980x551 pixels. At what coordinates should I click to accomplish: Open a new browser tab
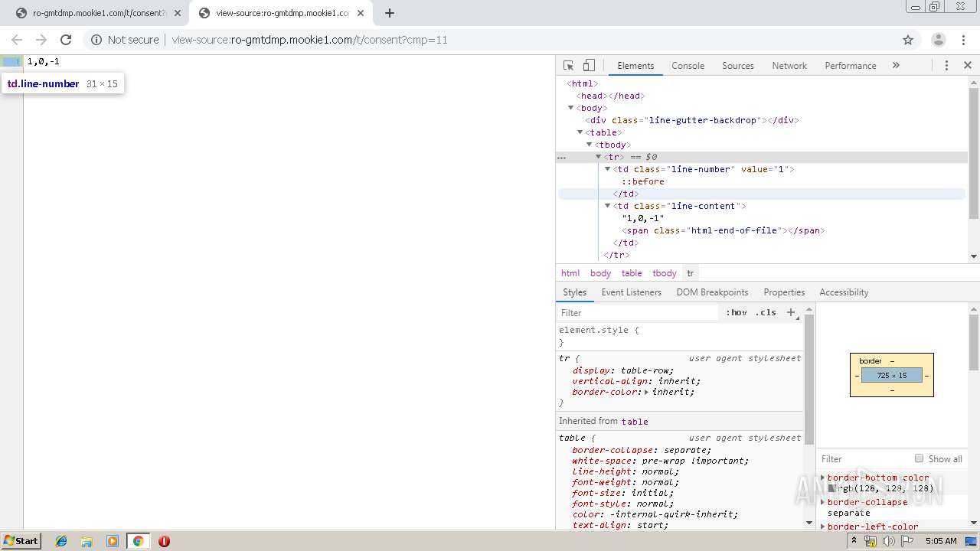pyautogui.click(x=390, y=13)
